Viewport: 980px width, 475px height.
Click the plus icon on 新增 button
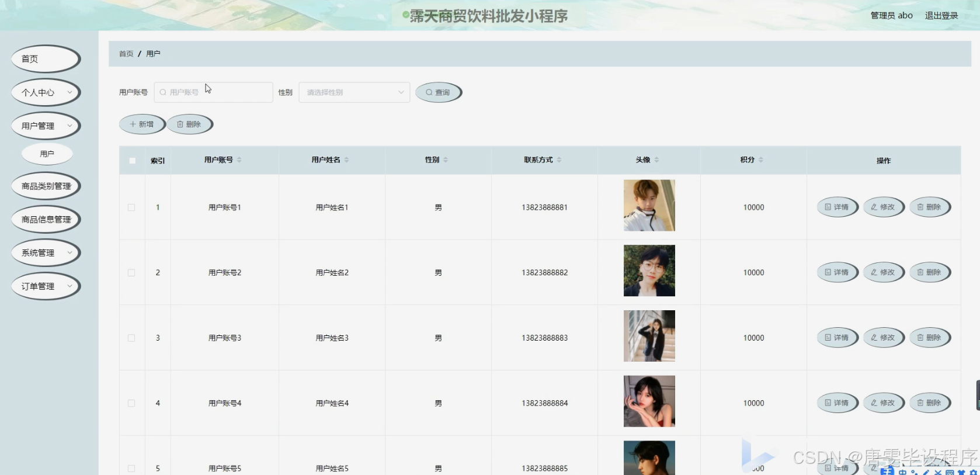133,124
